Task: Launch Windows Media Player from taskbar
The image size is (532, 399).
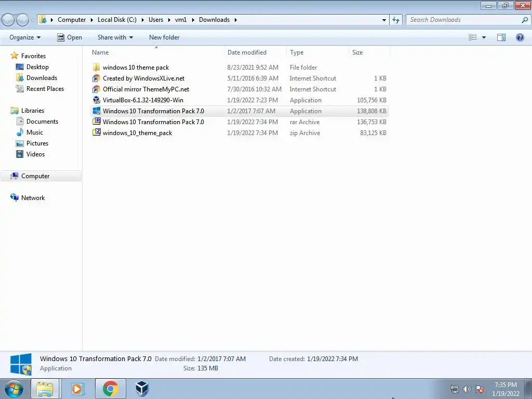Action: (77, 389)
